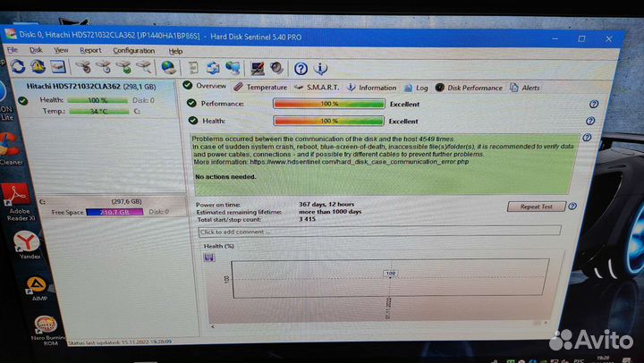Viewport: 644px width, 363px height.
Task: Click the left scroll arrow under the Health graph
Action: (x=212, y=327)
